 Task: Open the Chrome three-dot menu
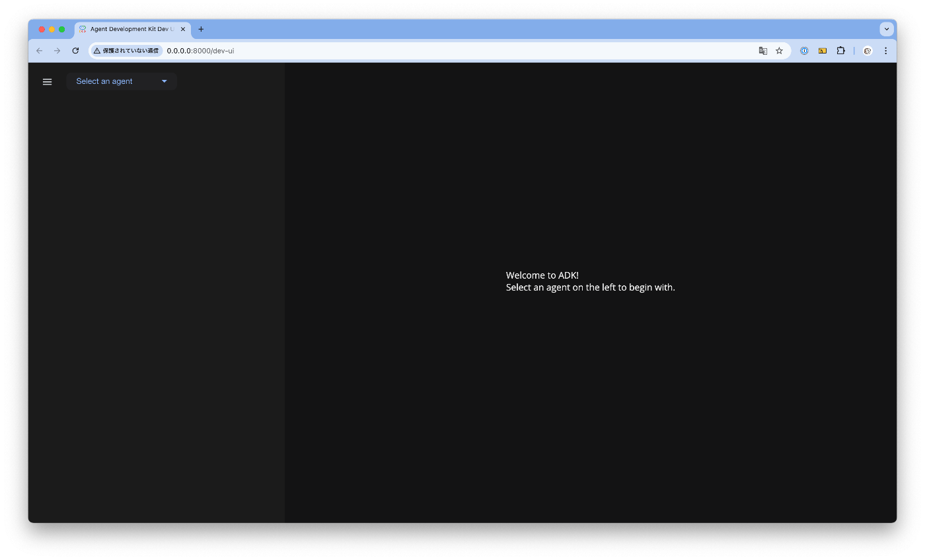coord(885,51)
